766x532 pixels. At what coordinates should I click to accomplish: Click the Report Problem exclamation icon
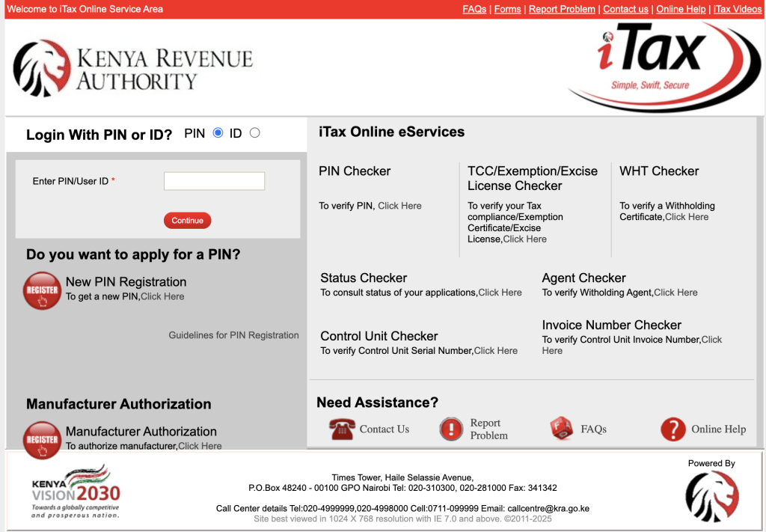[451, 429]
